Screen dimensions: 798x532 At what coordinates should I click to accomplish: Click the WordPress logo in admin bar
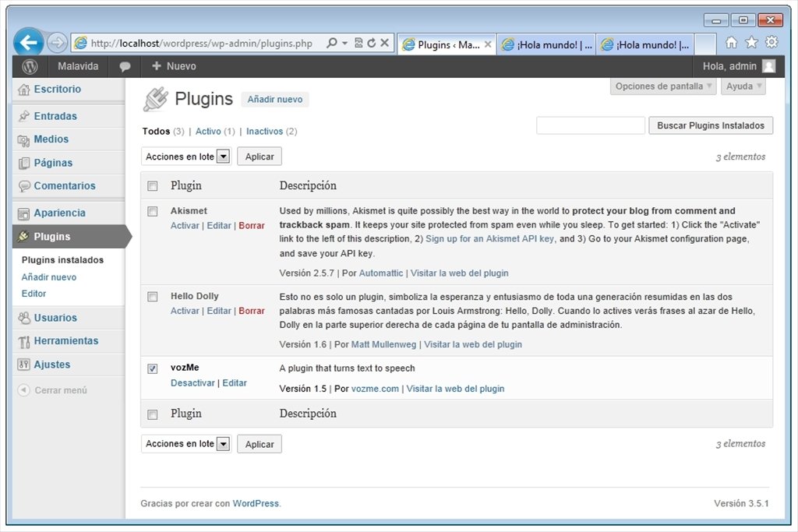pos(30,66)
